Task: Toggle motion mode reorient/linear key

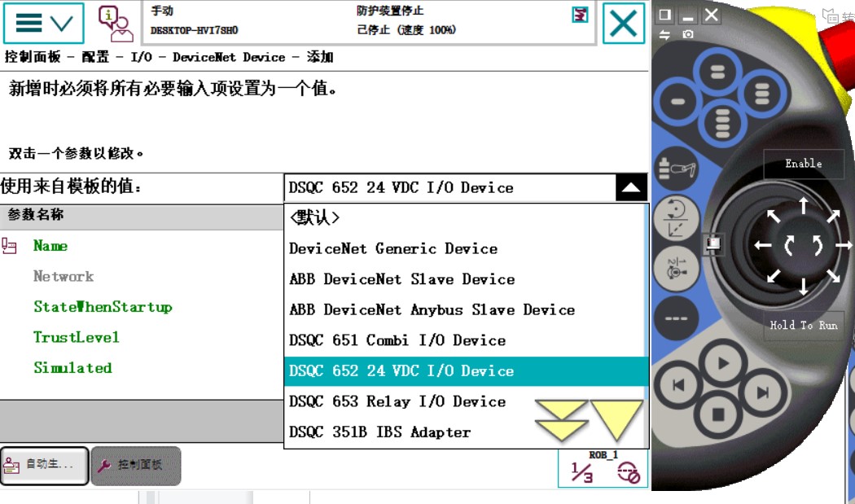Action: click(676, 218)
